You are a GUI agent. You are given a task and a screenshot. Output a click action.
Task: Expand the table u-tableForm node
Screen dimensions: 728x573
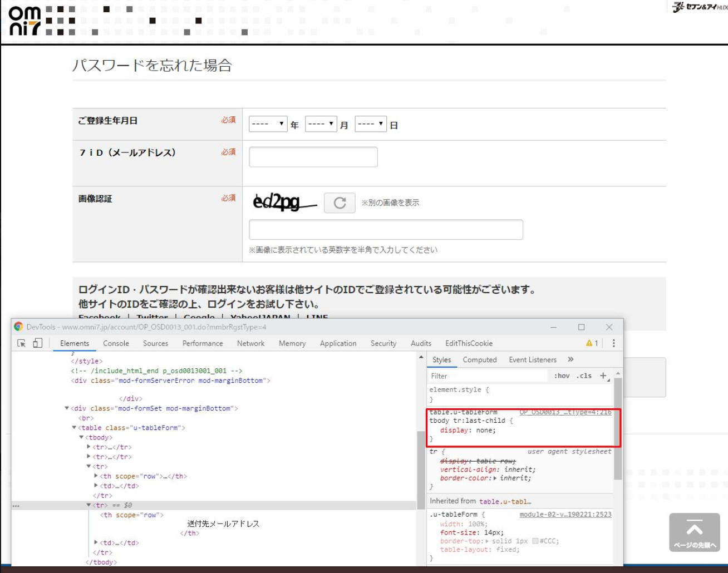(74, 428)
